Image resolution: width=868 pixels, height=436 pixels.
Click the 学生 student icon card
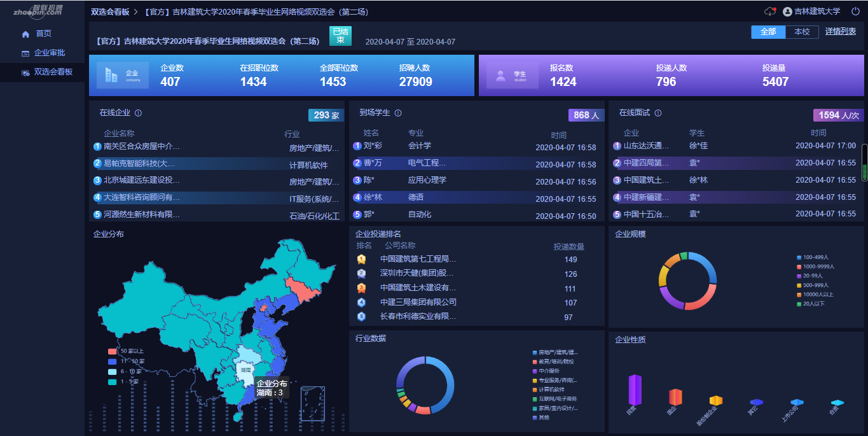(513, 75)
